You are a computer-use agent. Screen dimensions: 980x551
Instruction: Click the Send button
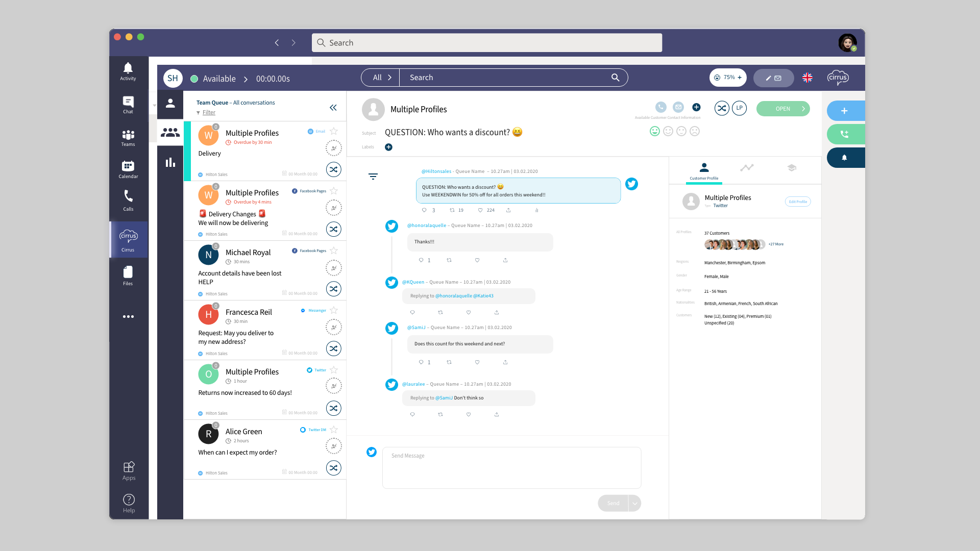click(x=613, y=504)
